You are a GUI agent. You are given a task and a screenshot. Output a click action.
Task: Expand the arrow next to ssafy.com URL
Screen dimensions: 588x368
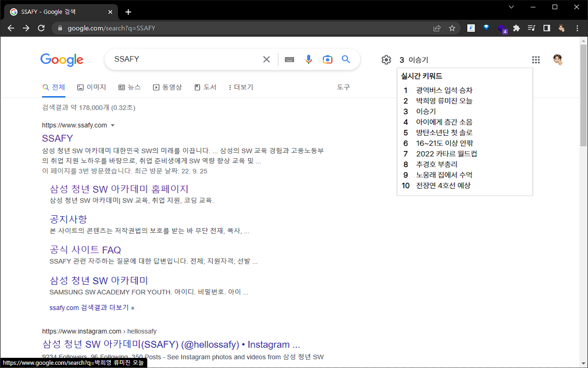(x=113, y=126)
